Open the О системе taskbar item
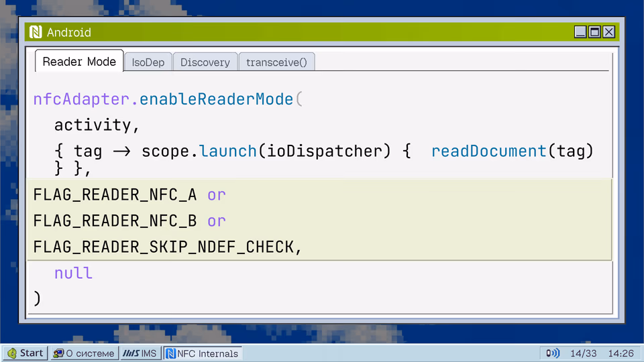Image resolution: width=644 pixels, height=362 pixels. coord(84,353)
